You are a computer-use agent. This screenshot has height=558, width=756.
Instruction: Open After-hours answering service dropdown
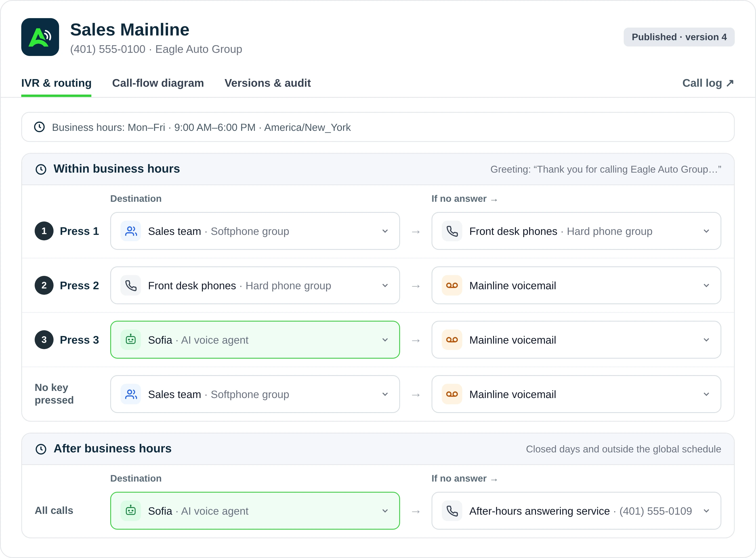point(576,511)
